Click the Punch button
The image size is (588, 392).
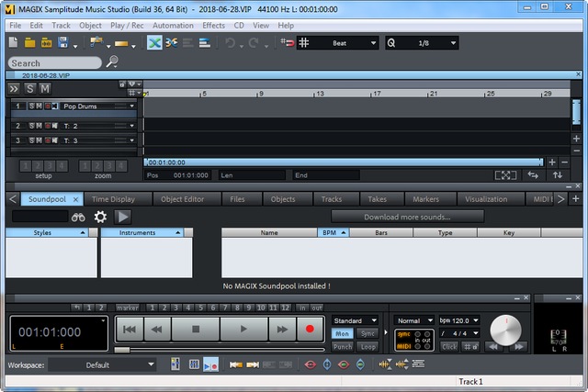pyautogui.click(x=342, y=347)
